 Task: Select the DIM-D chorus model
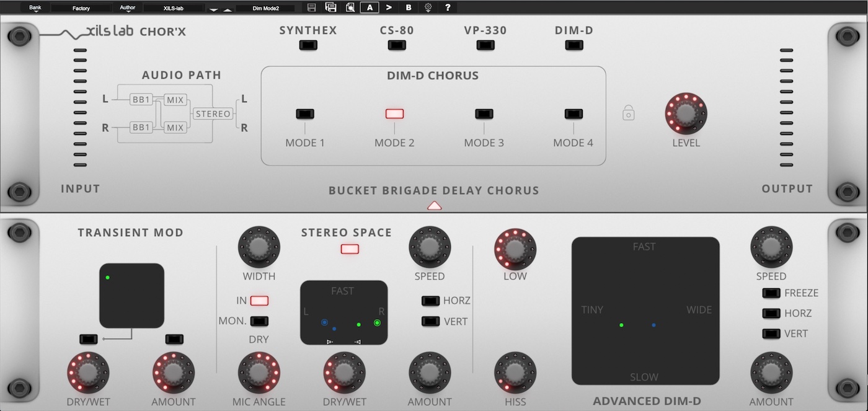click(x=574, y=45)
